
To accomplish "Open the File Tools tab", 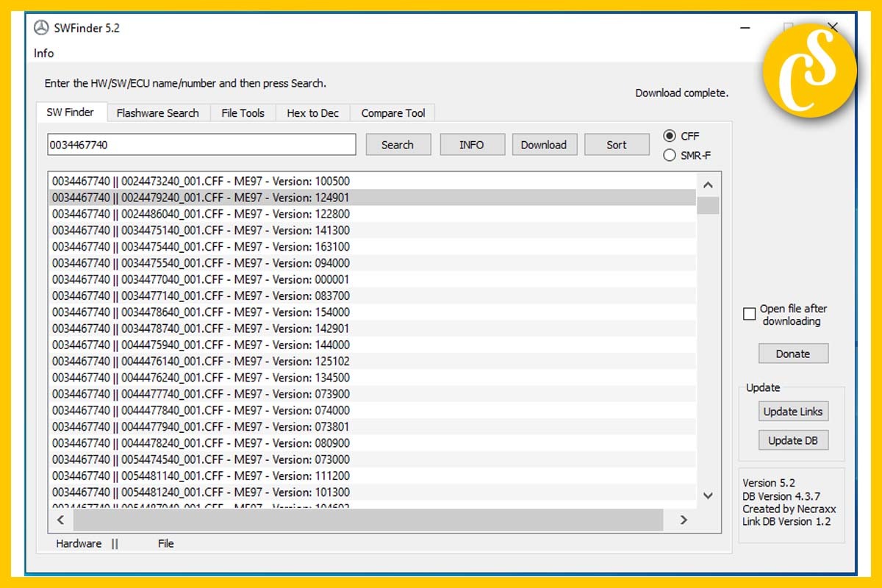I will tap(243, 113).
